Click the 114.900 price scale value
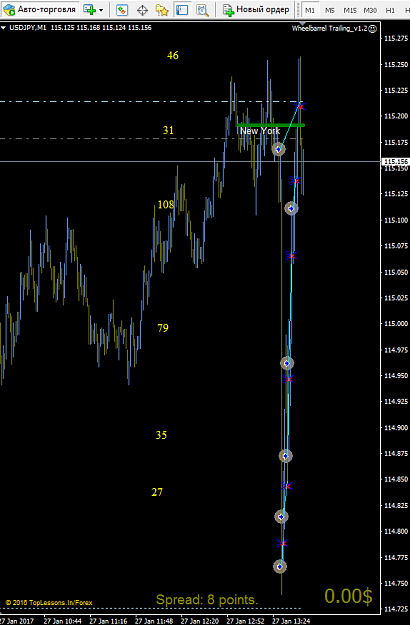This screenshot has width=410, height=625. (x=395, y=428)
